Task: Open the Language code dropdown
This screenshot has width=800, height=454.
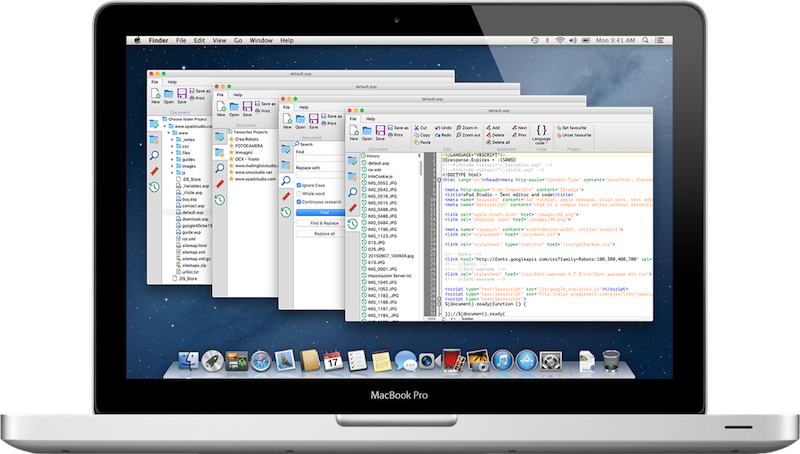Action: coord(540,133)
